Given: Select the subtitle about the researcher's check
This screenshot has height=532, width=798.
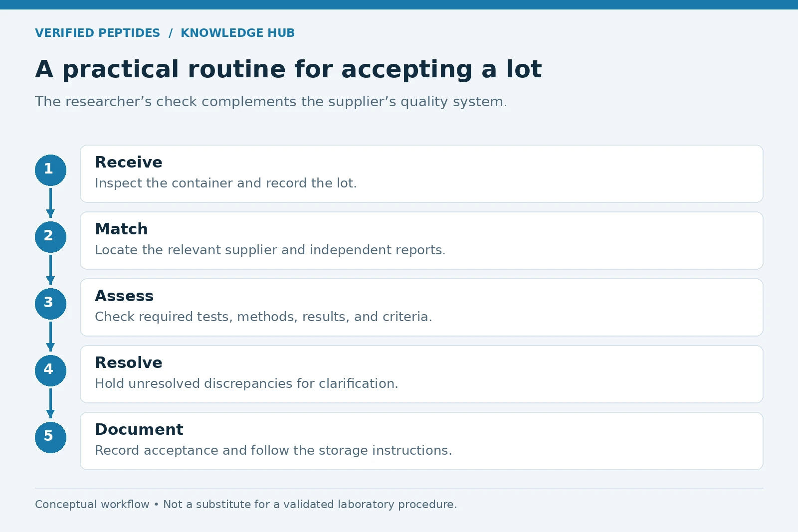Looking at the screenshot, I should (x=271, y=102).
